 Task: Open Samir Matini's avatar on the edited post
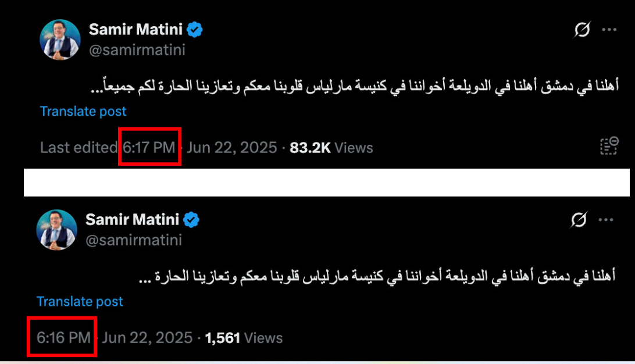tap(60, 40)
